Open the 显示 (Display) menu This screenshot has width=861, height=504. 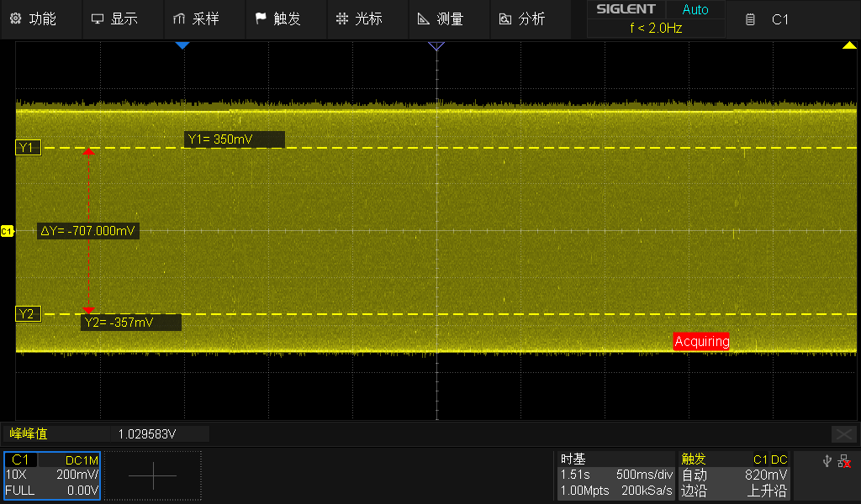(123, 19)
